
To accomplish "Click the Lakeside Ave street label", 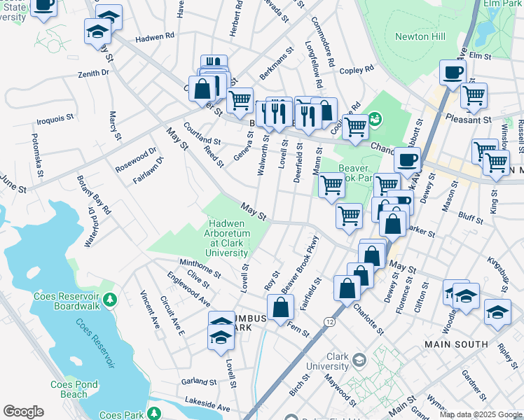I will 207,404.
